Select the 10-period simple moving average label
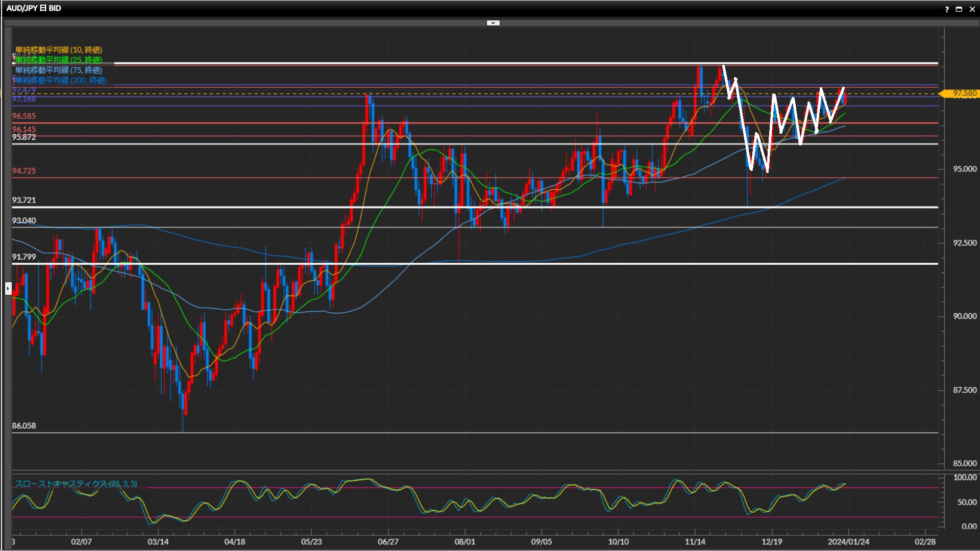Viewport: 980px width, 551px height. (x=59, y=49)
